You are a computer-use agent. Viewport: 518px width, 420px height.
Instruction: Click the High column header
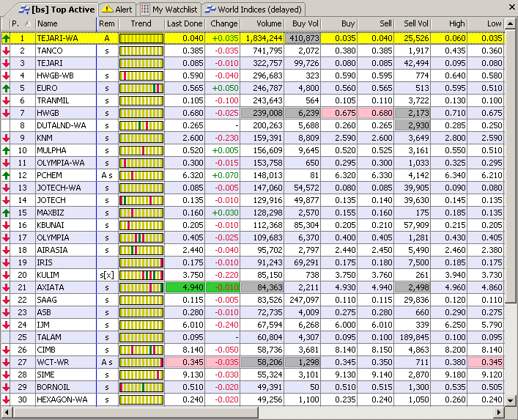449,23
